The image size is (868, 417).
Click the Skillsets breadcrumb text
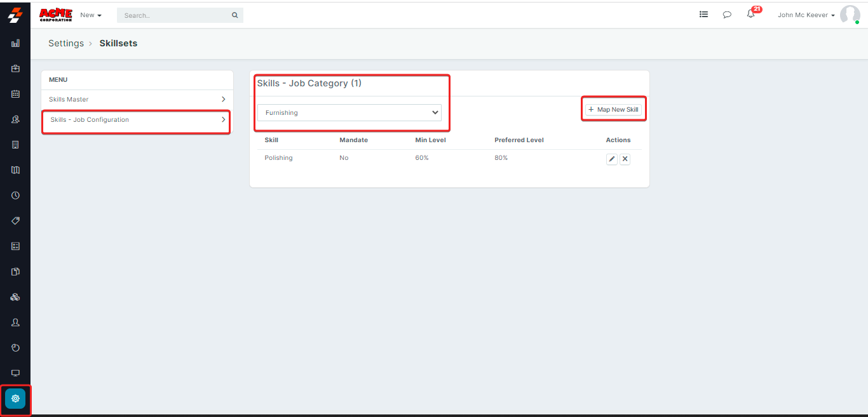coord(118,43)
